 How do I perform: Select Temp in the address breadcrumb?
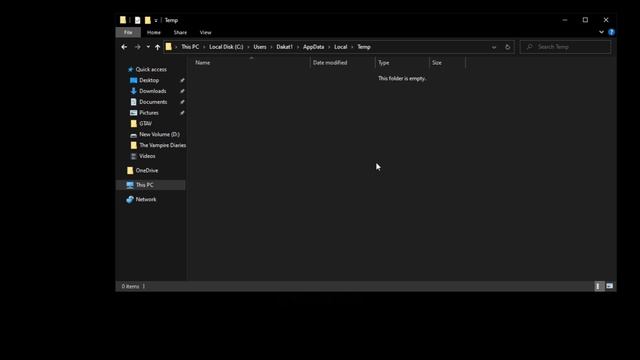(x=364, y=47)
